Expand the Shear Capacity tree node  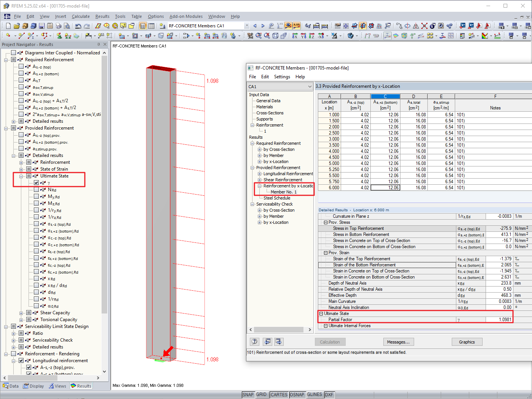[x=21, y=313]
